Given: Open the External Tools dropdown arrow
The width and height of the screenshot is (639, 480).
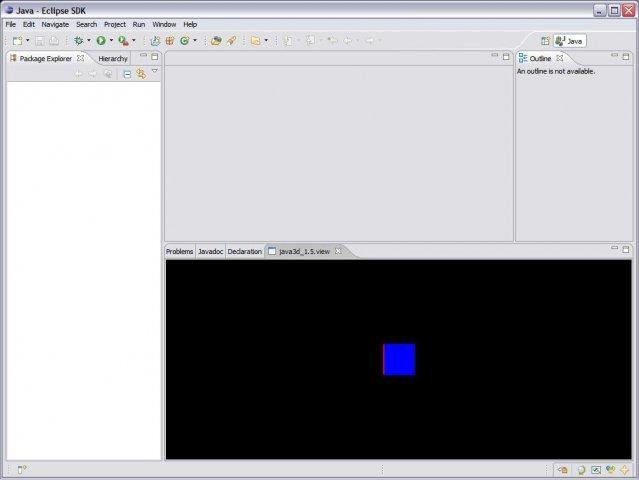Looking at the screenshot, I should (x=134, y=40).
